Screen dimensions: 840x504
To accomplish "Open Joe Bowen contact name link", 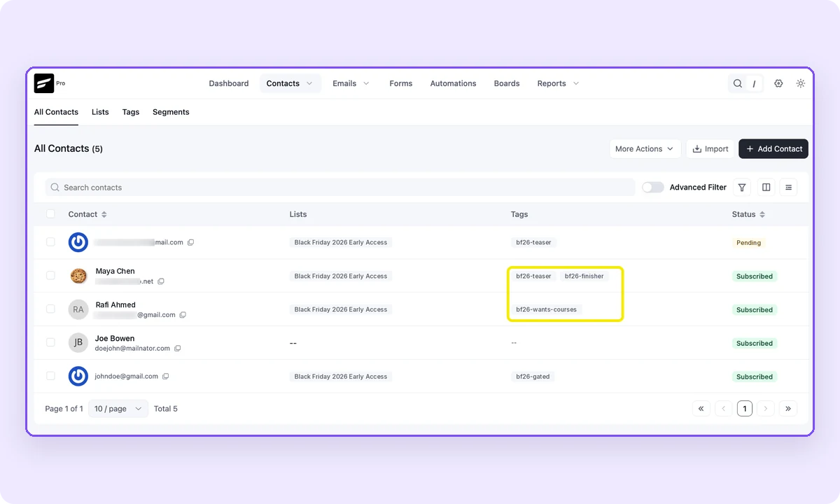I will click(x=115, y=338).
